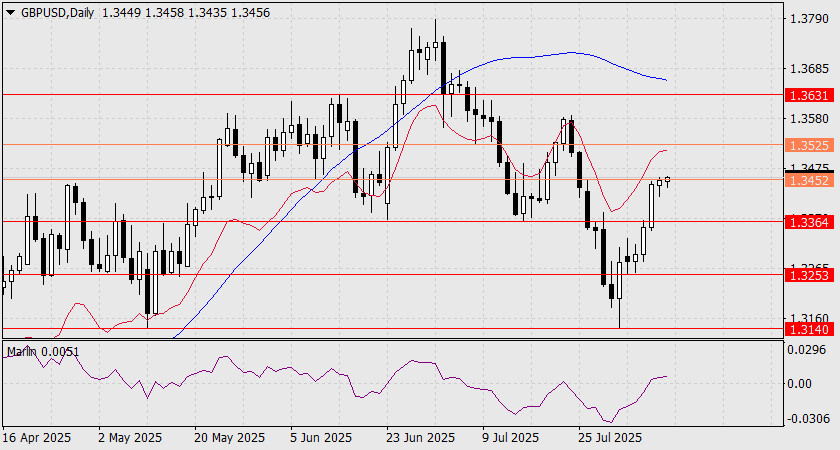Select the 1.3631 red price level label
Image resolution: width=840 pixels, height=450 pixels.
click(809, 95)
